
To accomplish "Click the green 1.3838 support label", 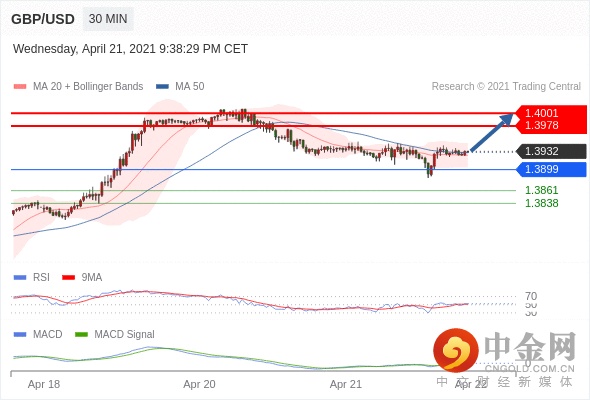I will (541, 203).
